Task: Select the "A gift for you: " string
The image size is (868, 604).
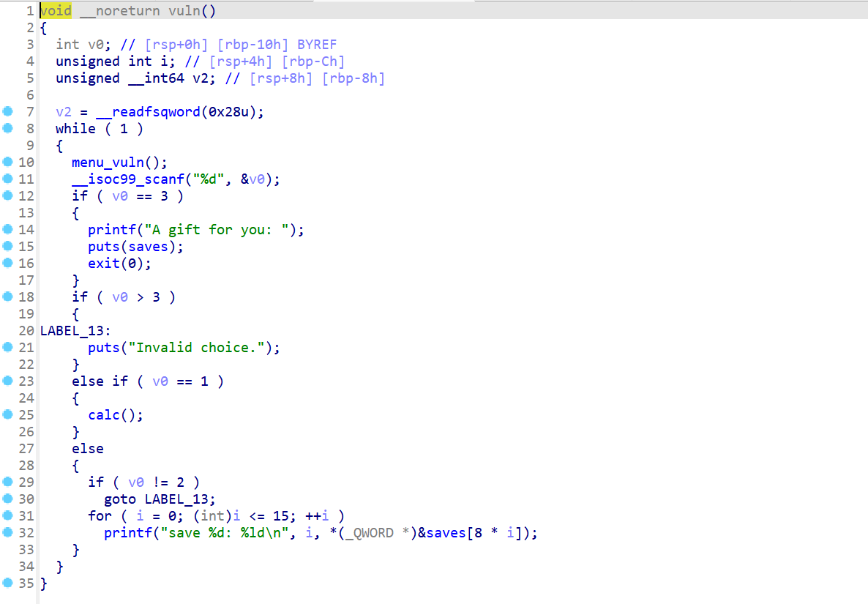Action: tap(216, 230)
